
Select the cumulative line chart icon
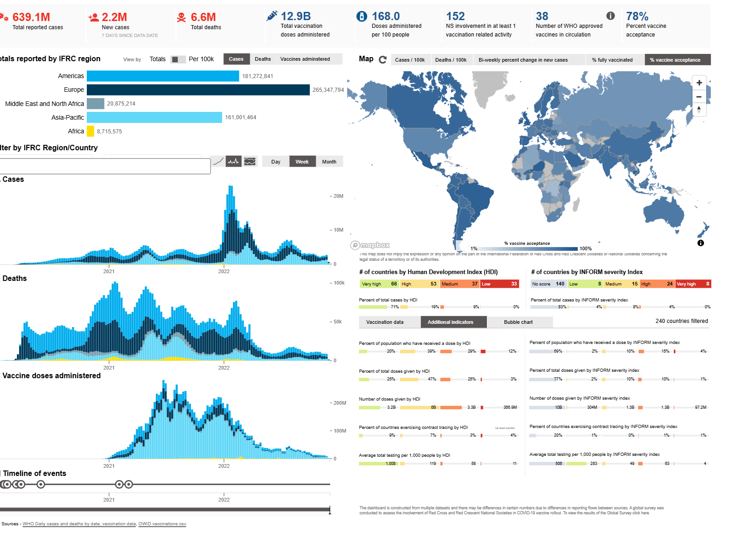[218, 161]
